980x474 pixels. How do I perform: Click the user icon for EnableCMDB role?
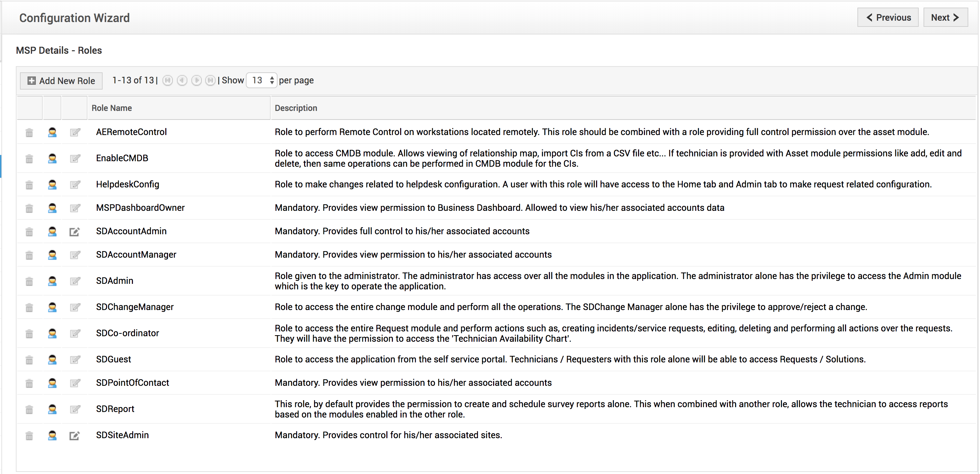52,158
